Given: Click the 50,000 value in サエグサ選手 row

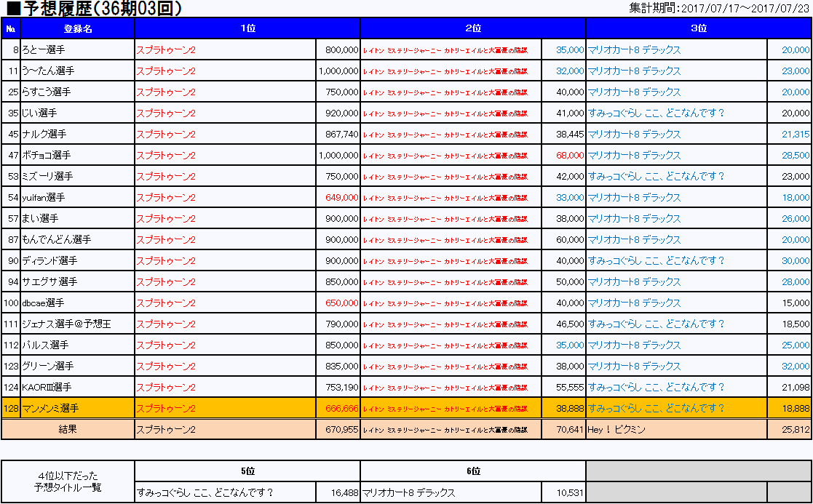Looking at the screenshot, I should (x=570, y=281).
